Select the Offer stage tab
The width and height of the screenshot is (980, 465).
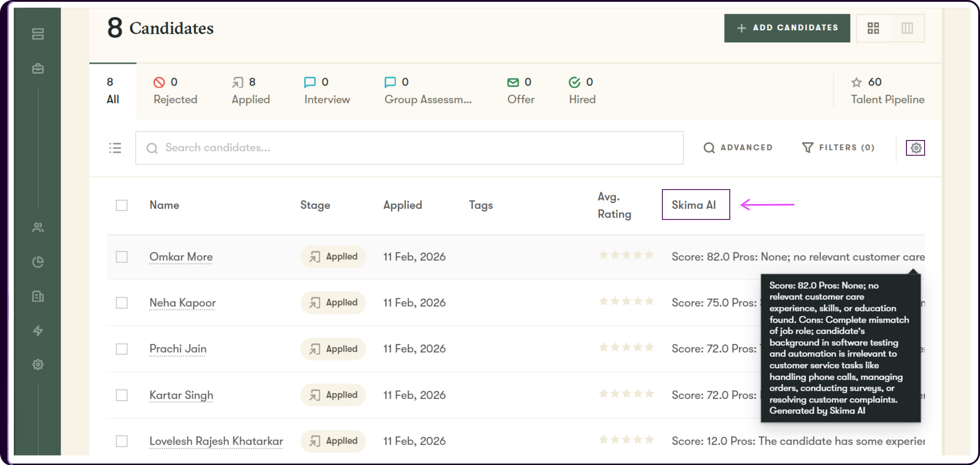pos(521,91)
